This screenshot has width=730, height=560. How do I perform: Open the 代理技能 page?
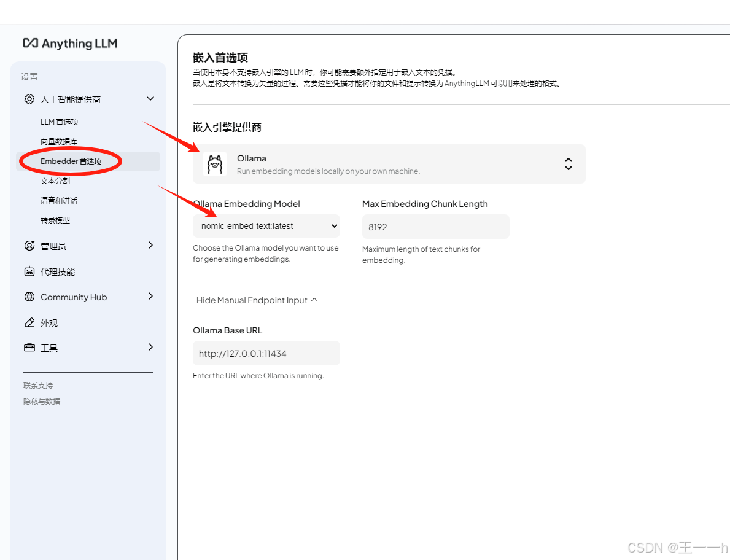pos(58,271)
